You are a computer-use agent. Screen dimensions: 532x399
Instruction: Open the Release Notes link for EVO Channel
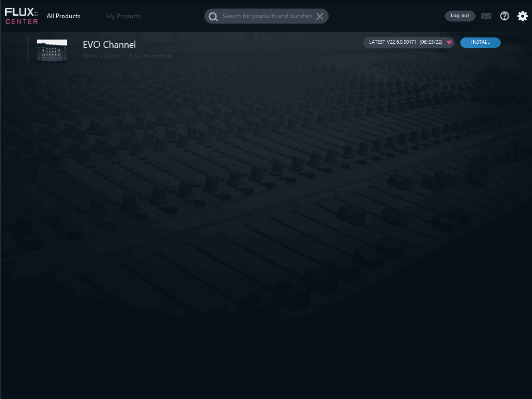pyautogui.click(x=102, y=56)
